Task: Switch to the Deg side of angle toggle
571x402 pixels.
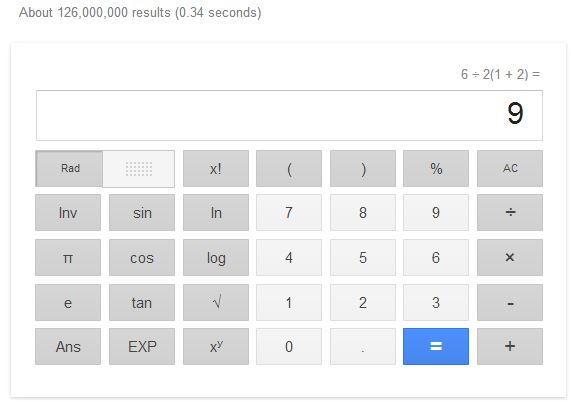Action: coord(139,169)
